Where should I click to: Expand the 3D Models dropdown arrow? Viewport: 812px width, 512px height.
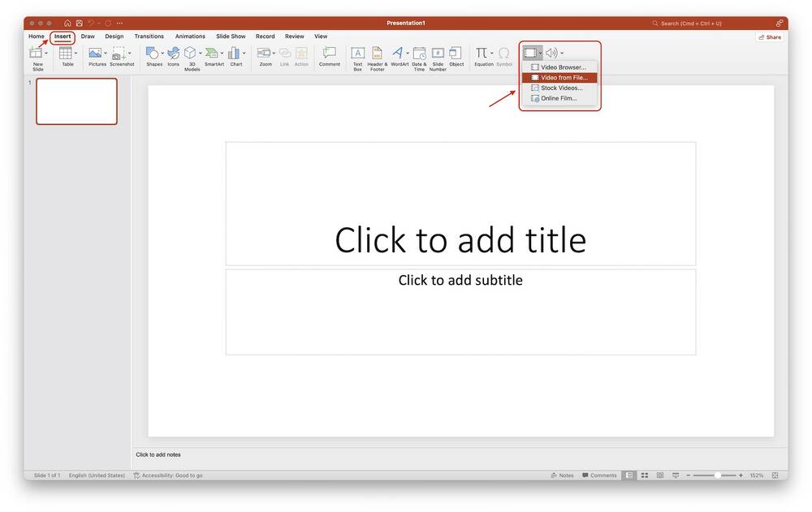pos(201,53)
